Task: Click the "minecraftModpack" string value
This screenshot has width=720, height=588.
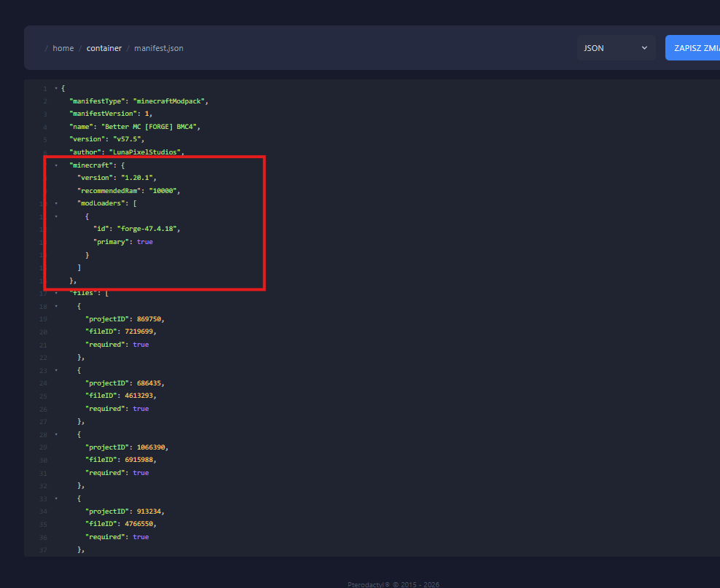Action: [169, 101]
